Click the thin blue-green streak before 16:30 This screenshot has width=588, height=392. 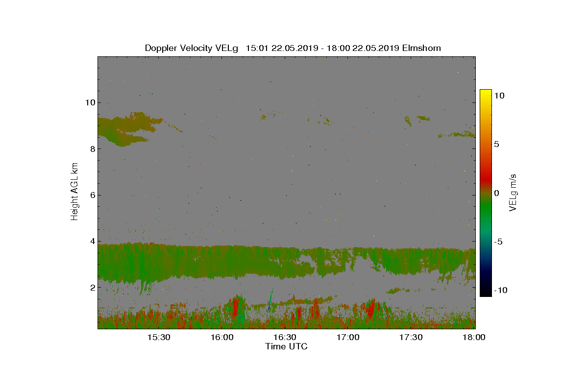(270, 300)
